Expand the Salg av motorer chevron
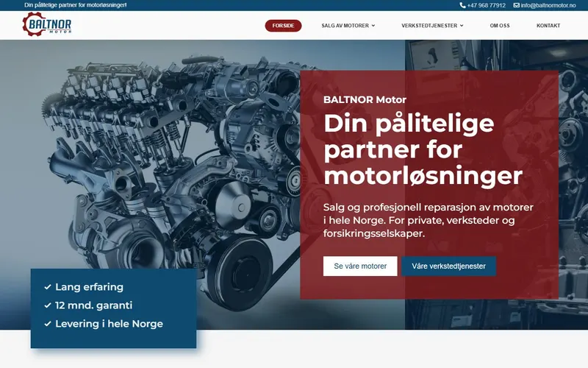Viewport: 588px width, 368px height. coord(373,26)
